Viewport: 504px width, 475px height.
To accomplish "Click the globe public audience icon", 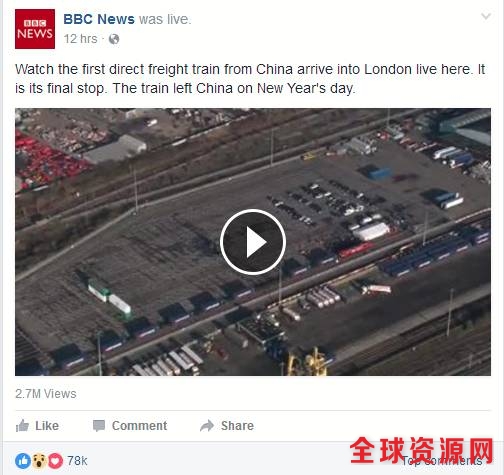I will tap(114, 39).
